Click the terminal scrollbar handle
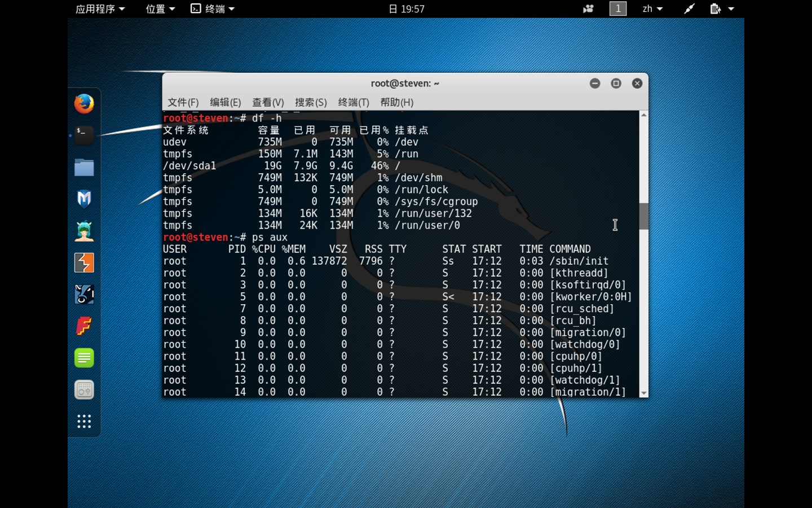 [643, 216]
